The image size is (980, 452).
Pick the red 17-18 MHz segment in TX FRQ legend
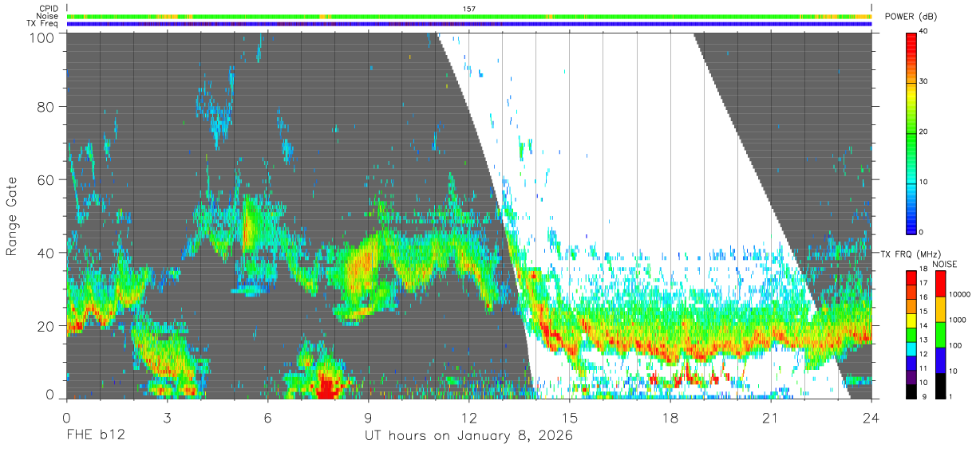pyautogui.click(x=911, y=278)
